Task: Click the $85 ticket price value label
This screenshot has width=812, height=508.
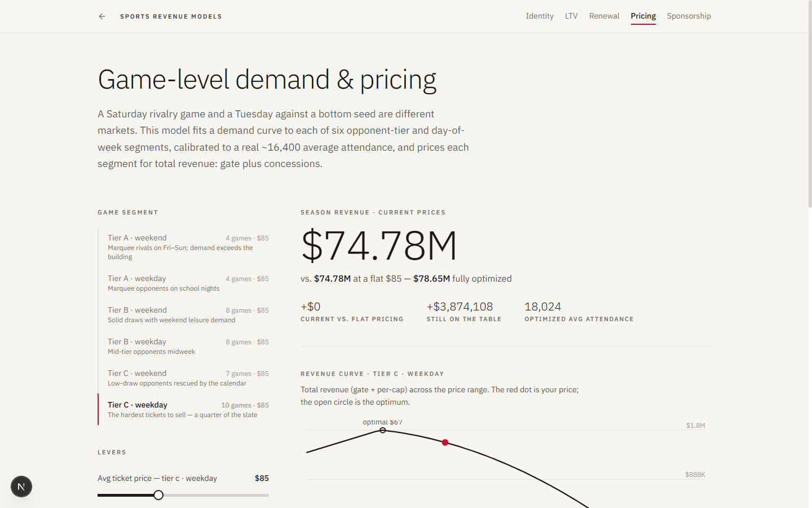Action: [262, 478]
